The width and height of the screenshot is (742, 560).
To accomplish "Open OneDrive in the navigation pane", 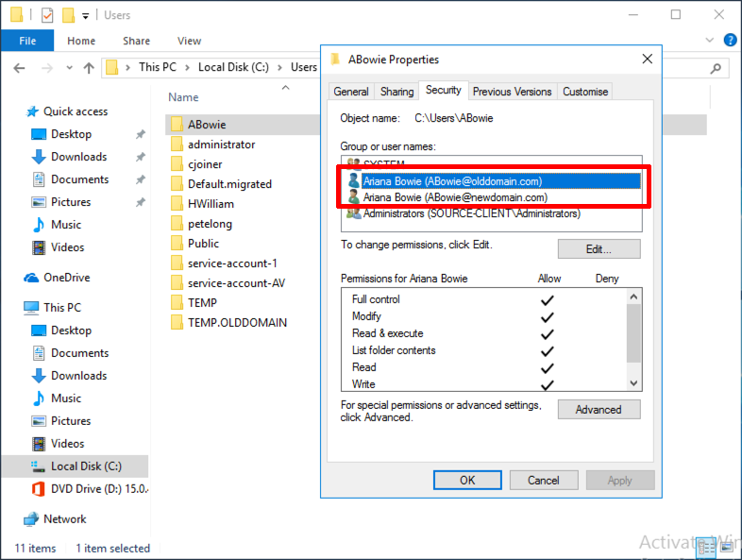I will (x=66, y=278).
